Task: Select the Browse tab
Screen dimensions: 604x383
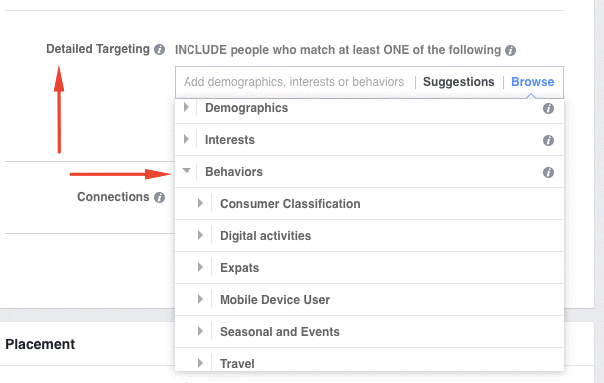Action: tap(532, 82)
